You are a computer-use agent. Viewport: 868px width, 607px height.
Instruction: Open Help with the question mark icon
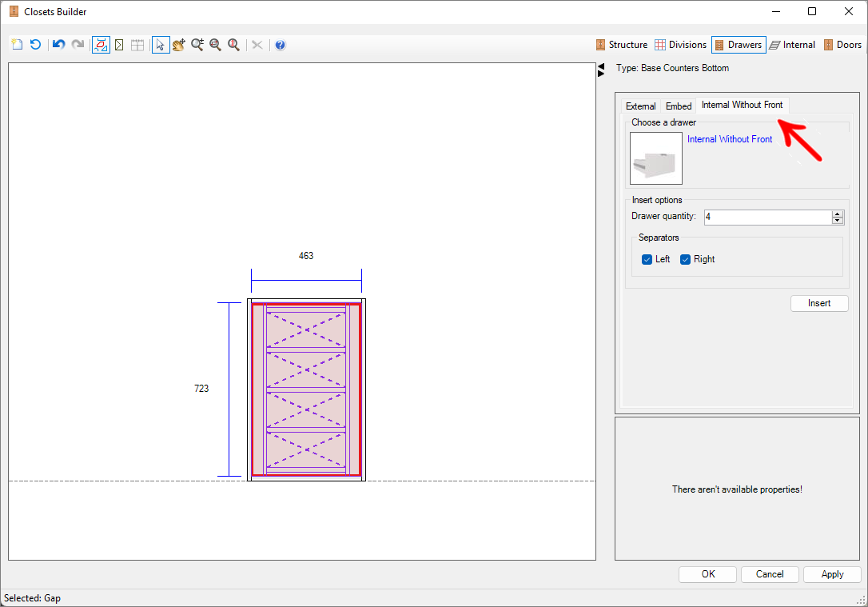click(x=280, y=45)
